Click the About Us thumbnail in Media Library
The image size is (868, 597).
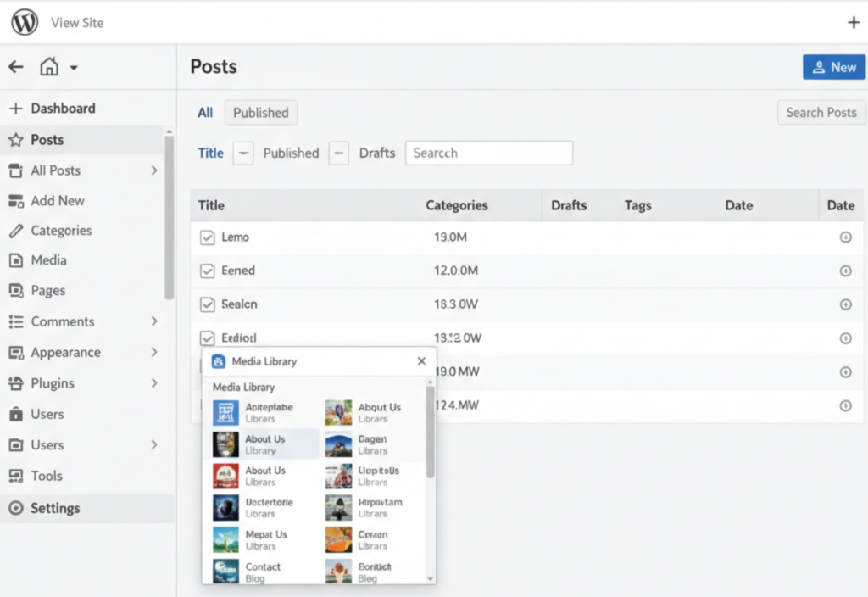click(x=225, y=444)
